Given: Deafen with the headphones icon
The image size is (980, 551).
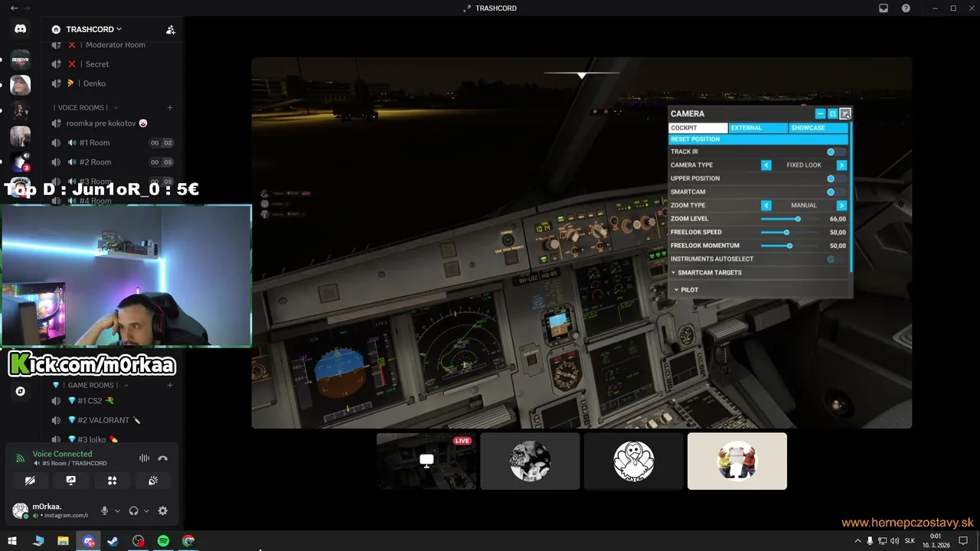Looking at the screenshot, I should [134, 510].
